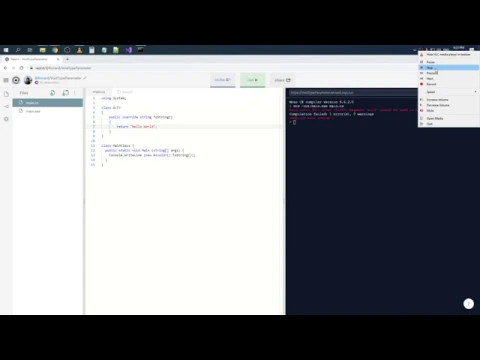Open the Files sidebar panel icon

point(6,94)
